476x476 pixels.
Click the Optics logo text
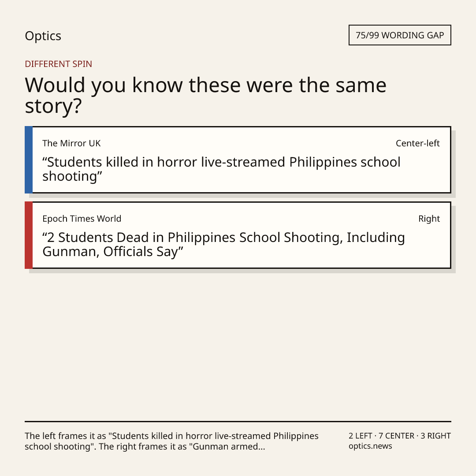pyautogui.click(x=43, y=36)
